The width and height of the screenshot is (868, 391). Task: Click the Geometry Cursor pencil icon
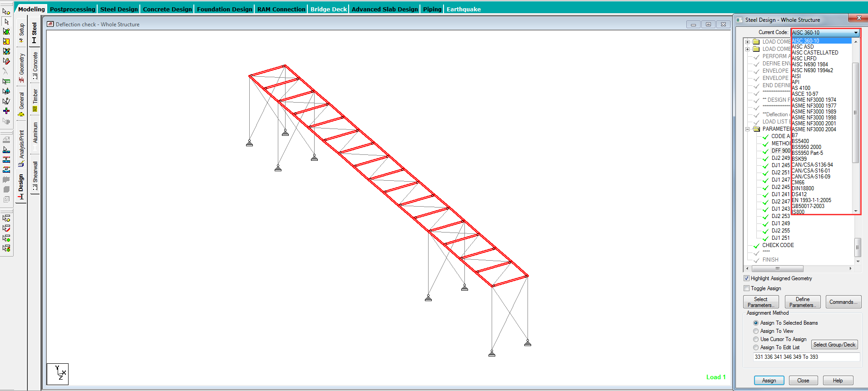point(6,61)
